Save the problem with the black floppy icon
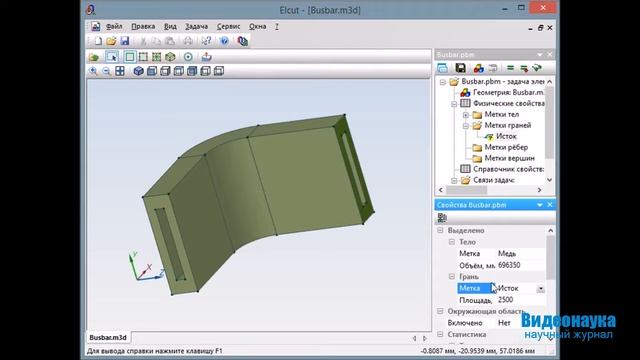The image size is (640, 360). tap(461, 68)
